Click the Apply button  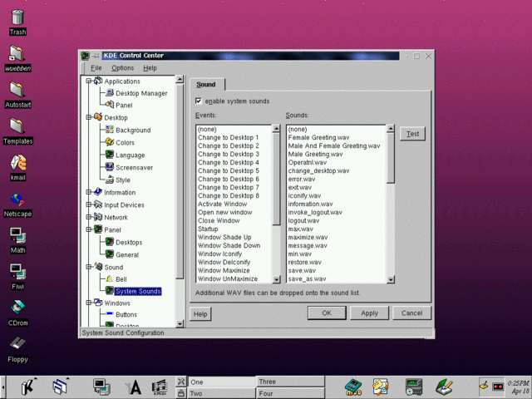click(x=369, y=313)
